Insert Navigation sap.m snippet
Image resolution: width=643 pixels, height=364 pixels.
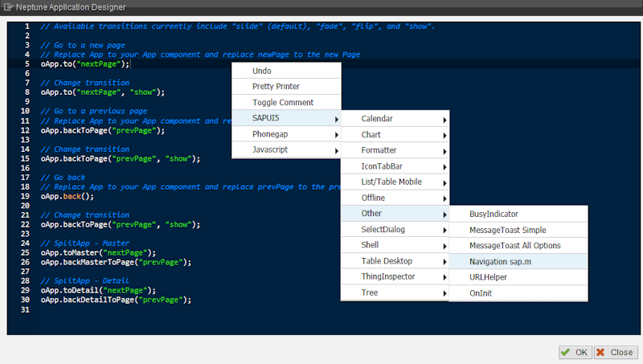[x=518, y=261]
